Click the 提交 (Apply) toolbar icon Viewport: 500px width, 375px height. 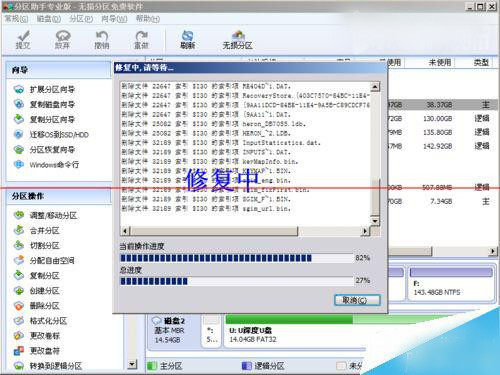23,40
